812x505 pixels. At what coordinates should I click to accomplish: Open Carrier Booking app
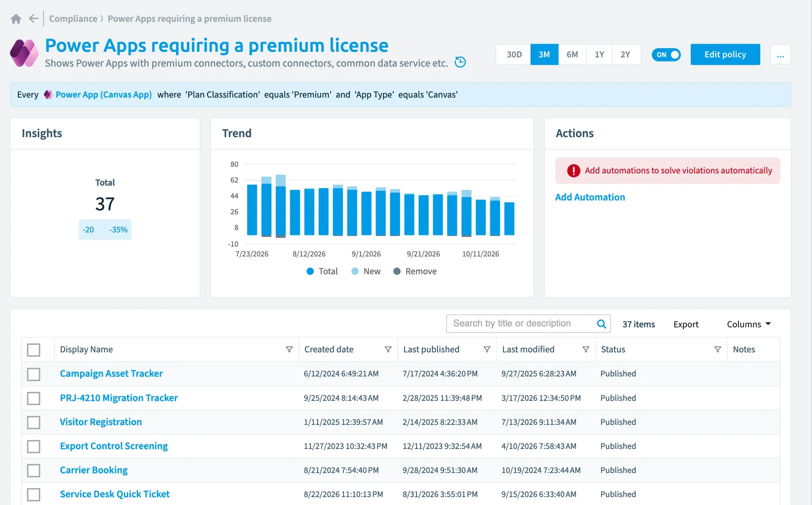pyautogui.click(x=94, y=470)
